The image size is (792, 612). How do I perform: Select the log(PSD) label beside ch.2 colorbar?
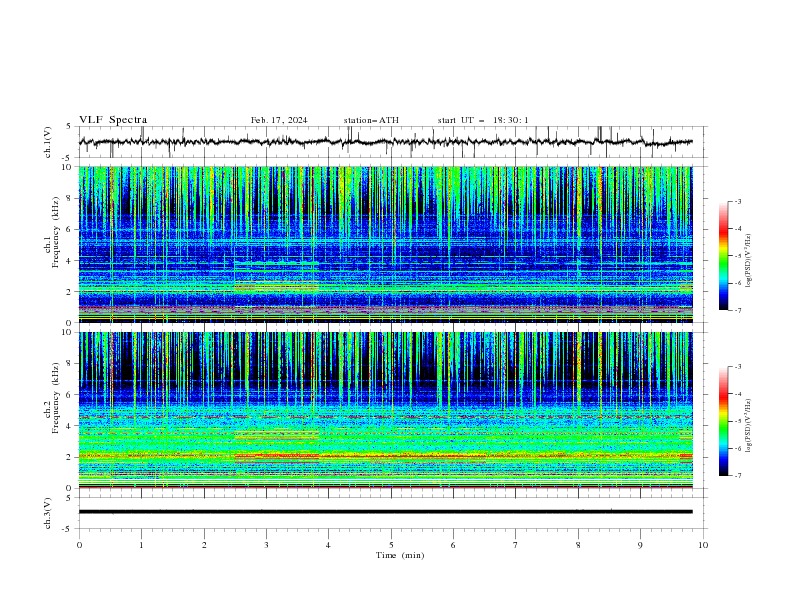[748, 426]
